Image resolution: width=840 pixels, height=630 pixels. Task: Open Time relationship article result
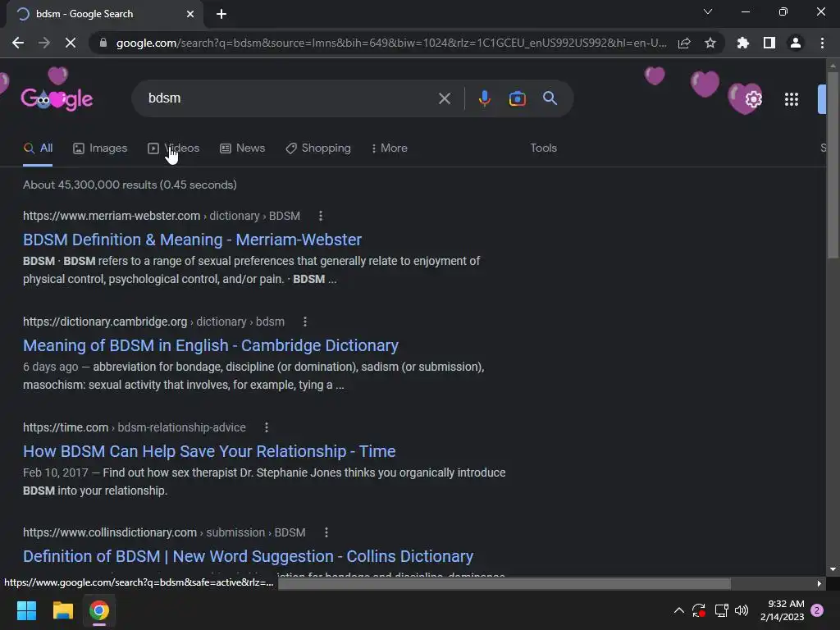[x=209, y=452]
